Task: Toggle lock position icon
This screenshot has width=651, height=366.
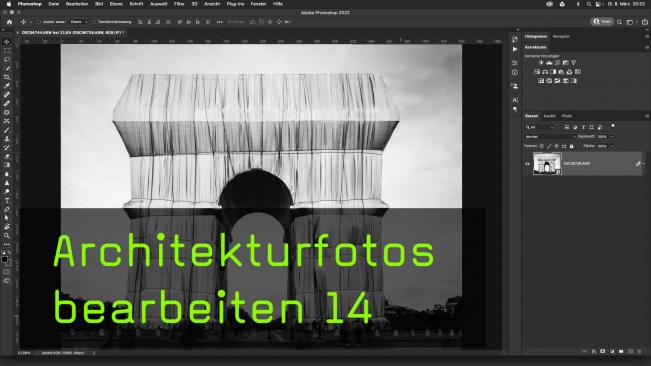Action: pyautogui.click(x=556, y=146)
